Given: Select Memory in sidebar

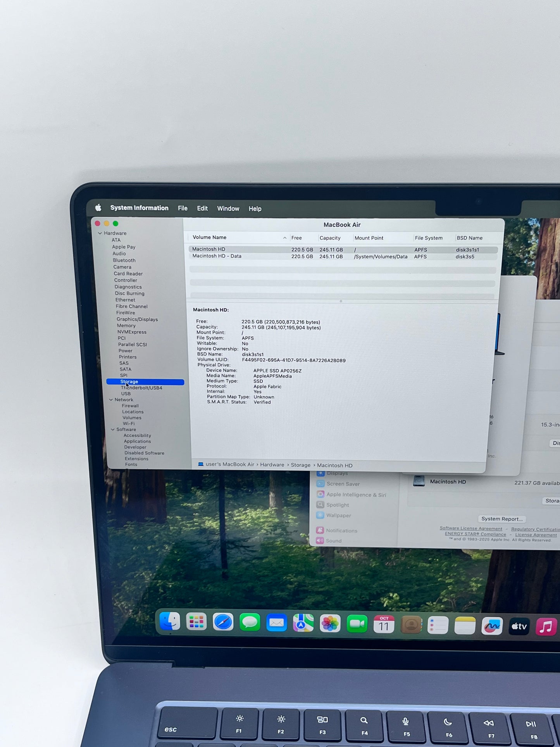Looking at the screenshot, I should 126,326.
